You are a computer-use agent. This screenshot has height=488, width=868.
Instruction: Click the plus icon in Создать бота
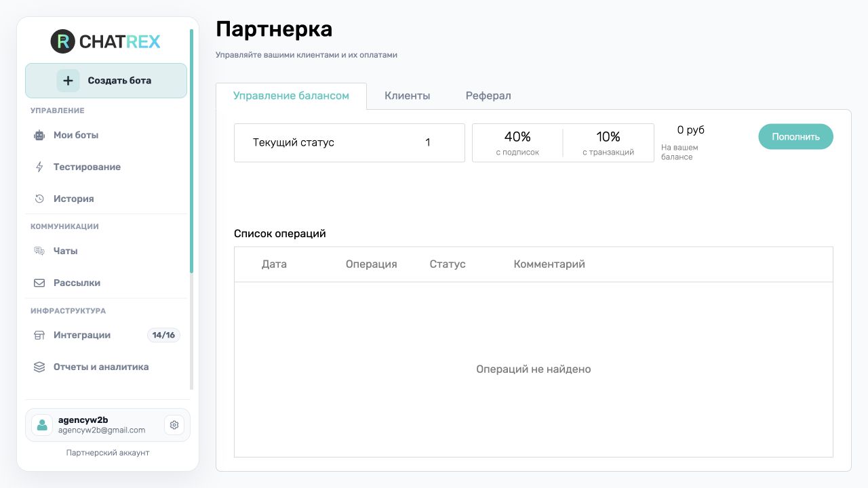[68, 81]
